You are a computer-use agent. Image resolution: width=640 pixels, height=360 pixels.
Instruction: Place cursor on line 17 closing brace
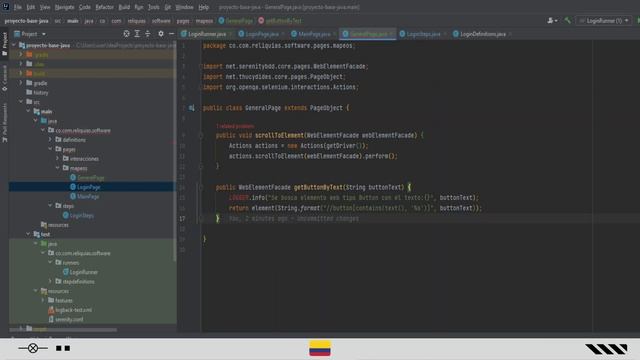click(218, 218)
